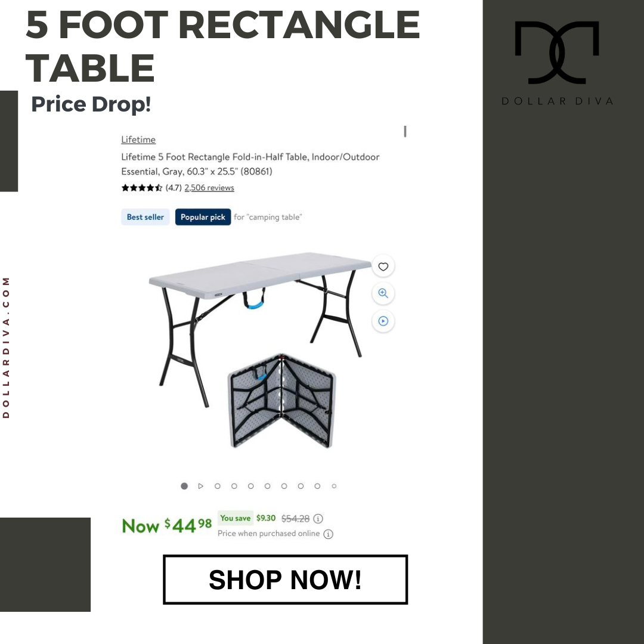644x644 pixels.
Task: Click the circular play video icon
Action: click(383, 321)
